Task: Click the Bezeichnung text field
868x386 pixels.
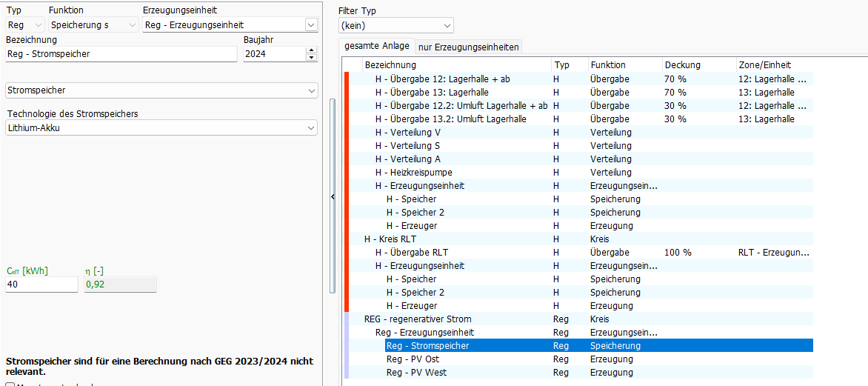Action: tap(121, 54)
